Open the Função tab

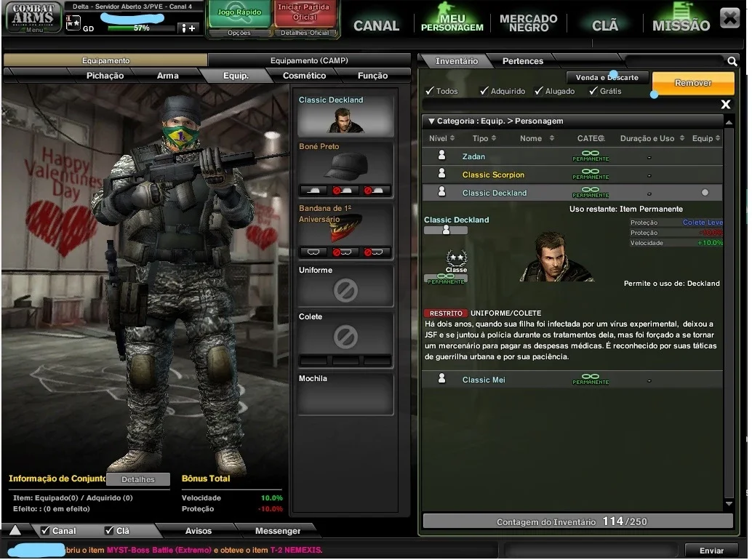coord(372,76)
